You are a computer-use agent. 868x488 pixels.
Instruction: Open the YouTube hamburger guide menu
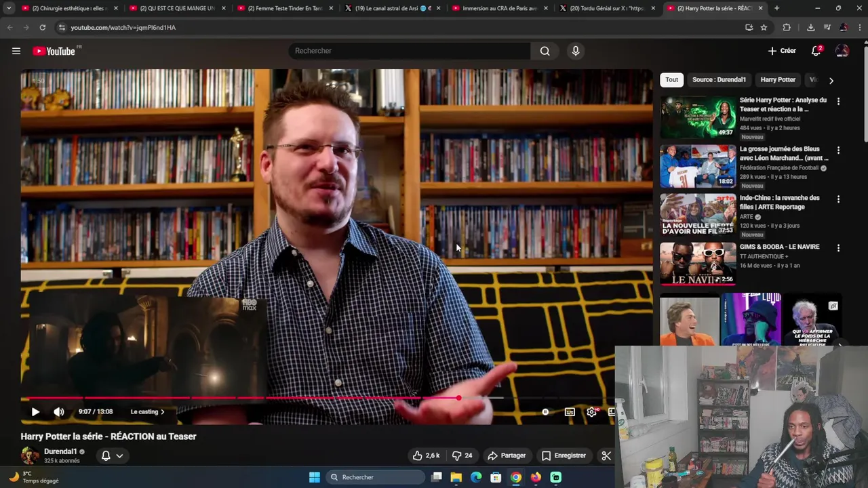point(16,51)
